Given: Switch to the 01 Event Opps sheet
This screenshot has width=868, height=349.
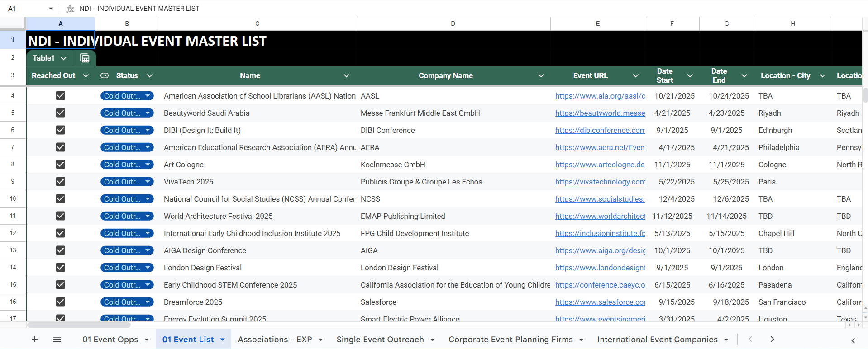Looking at the screenshot, I should 110,340.
